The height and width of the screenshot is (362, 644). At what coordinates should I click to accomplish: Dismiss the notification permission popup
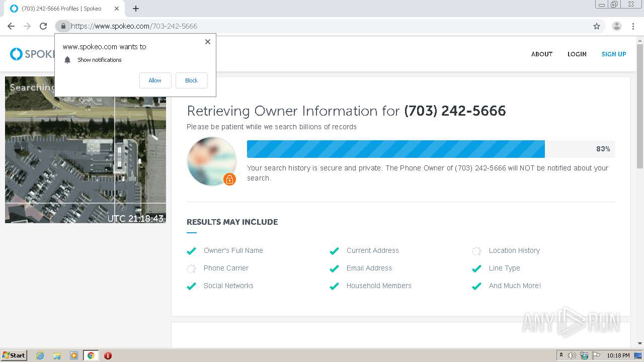coord(208,42)
